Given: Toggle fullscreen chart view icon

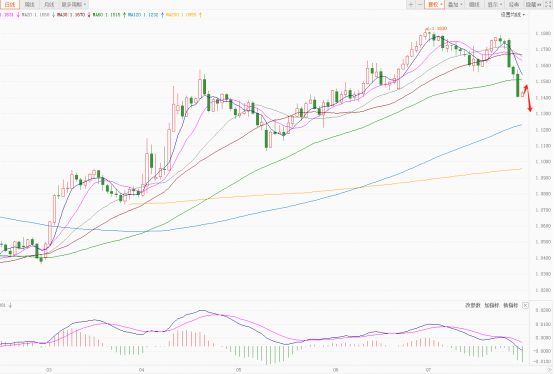Looking at the screenshot, I should click(548, 5).
